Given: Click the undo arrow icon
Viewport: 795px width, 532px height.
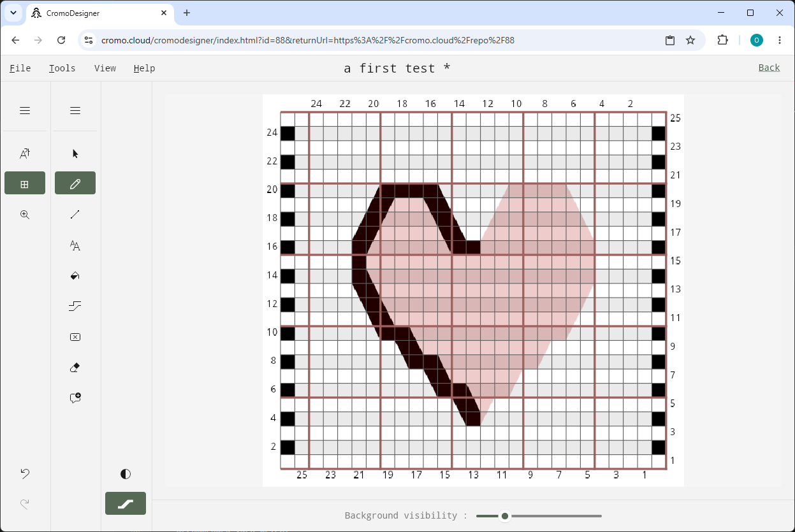Looking at the screenshot, I should pyautogui.click(x=25, y=473).
